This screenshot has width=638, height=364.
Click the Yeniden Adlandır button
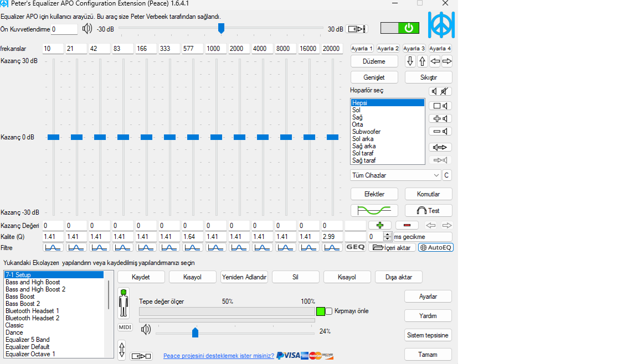tap(244, 277)
